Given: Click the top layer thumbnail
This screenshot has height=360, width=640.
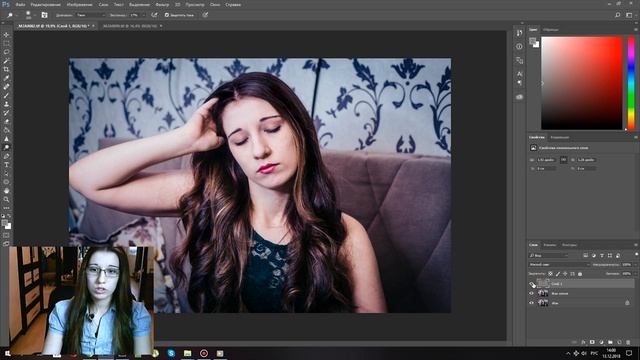Looking at the screenshot, I should point(543,283).
